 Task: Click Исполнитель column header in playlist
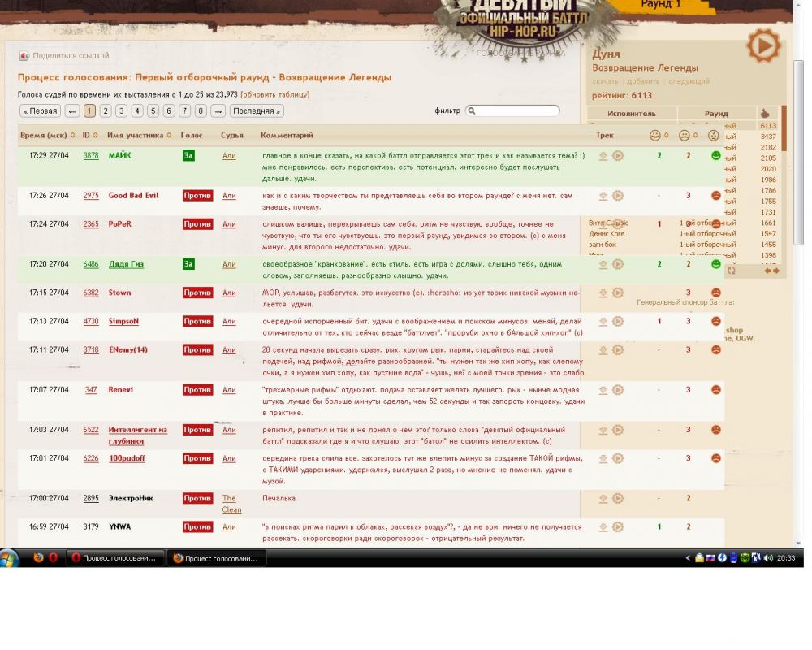[632, 114]
